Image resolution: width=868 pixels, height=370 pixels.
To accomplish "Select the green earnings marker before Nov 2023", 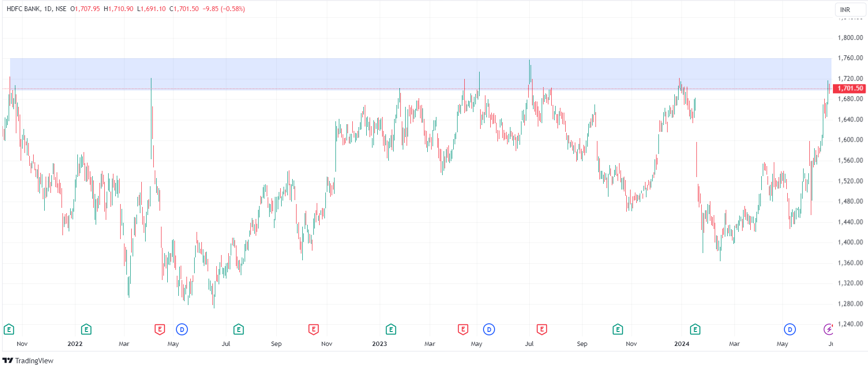I will click(x=618, y=330).
